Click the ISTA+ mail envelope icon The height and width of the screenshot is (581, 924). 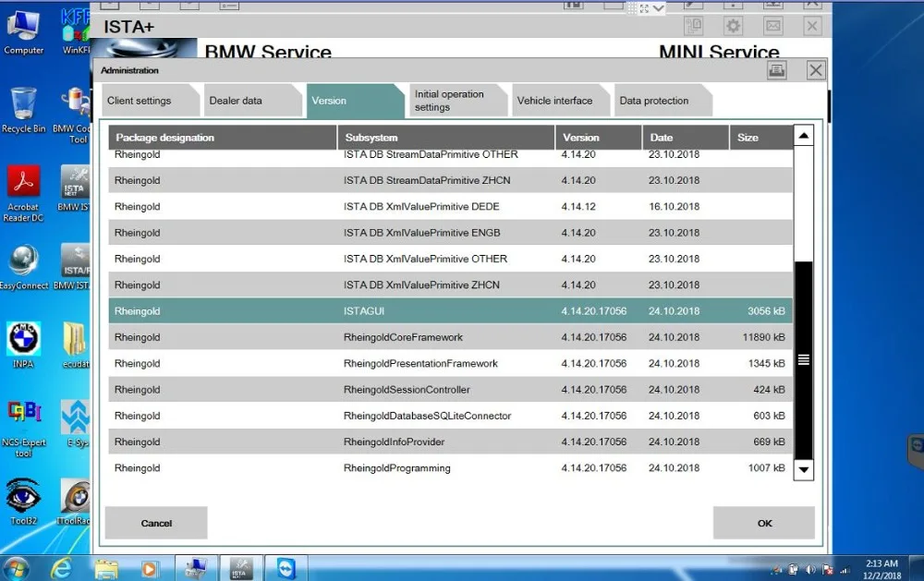[773, 26]
